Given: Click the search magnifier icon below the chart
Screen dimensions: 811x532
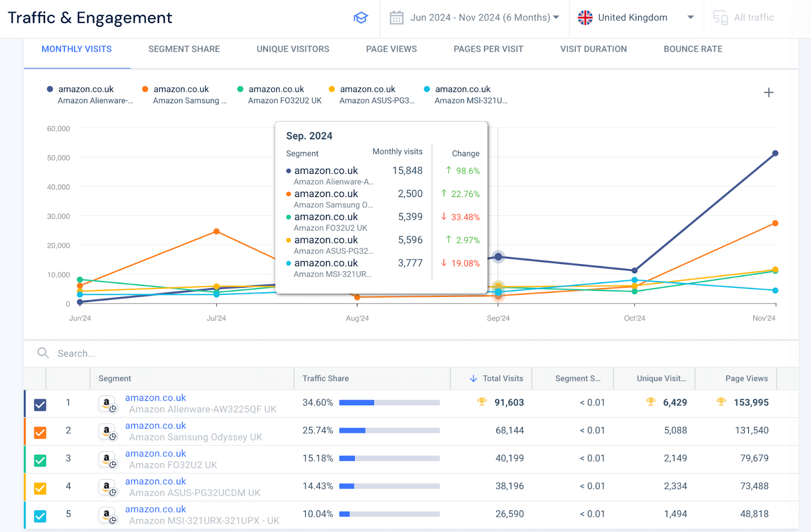Looking at the screenshot, I should point(43,353).
